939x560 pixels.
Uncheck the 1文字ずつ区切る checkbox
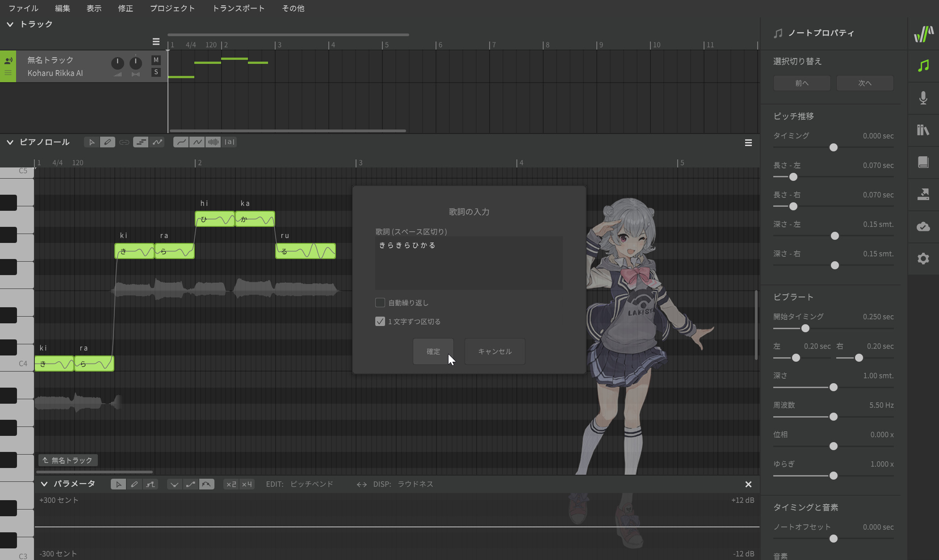(380, 322)
